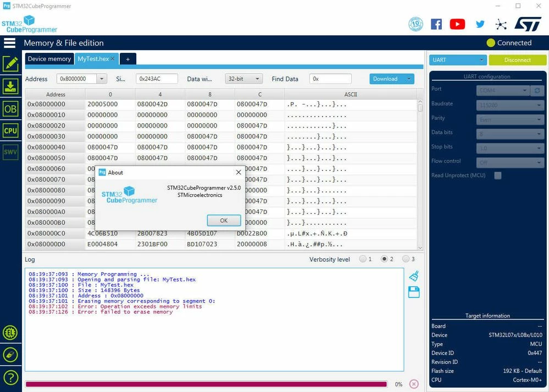Open the hamburger menu icon
Image resolution: width=549 pixels, height=392 pixels.
click(10, 43)
